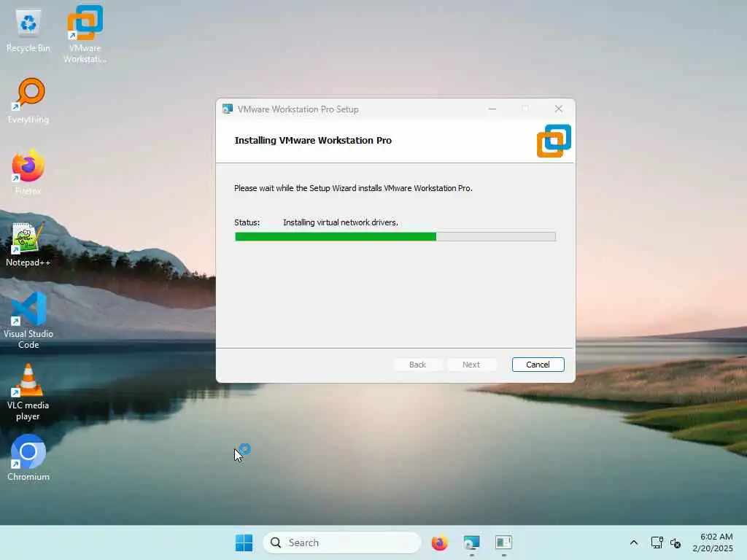
Task: Open the Visual Studio Code shortcut
Action: (28, 321)
